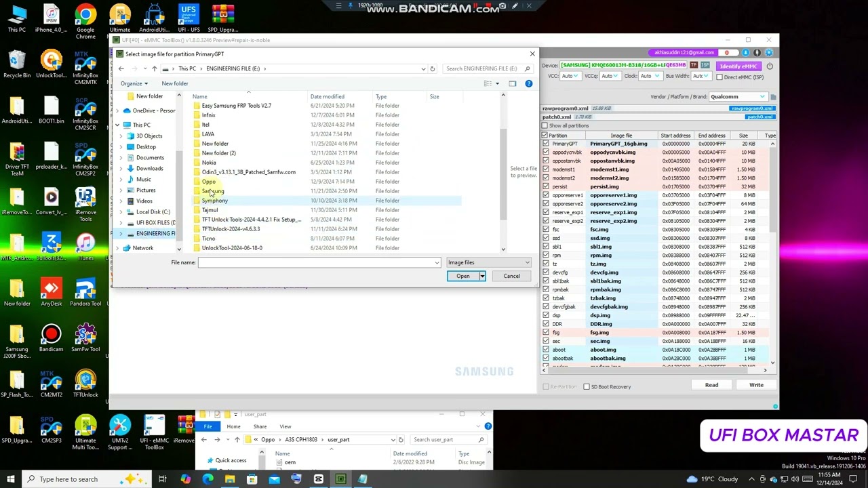Open the Image files type filter dropdown
The width and height of the screenshot is (868, 488).
point(488,263)
